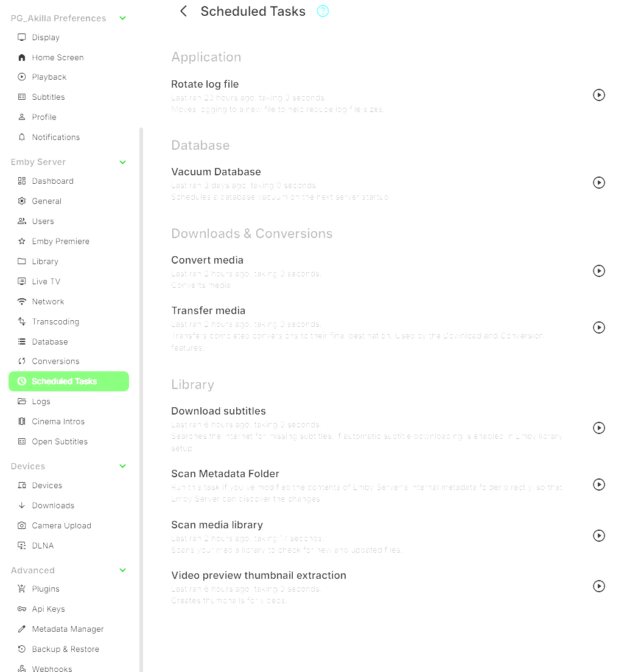The height and width of the screenshot is (672, 638).
Task: Open the Transcoding settings page
Action: (55, 321)
